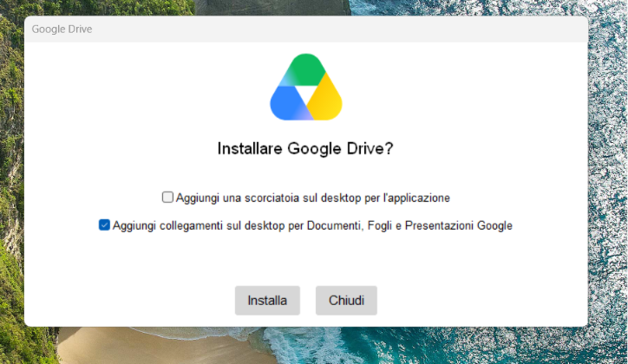
Task: Dismiss the dialog with Chiudi
Action: click(x=346, y=301)
